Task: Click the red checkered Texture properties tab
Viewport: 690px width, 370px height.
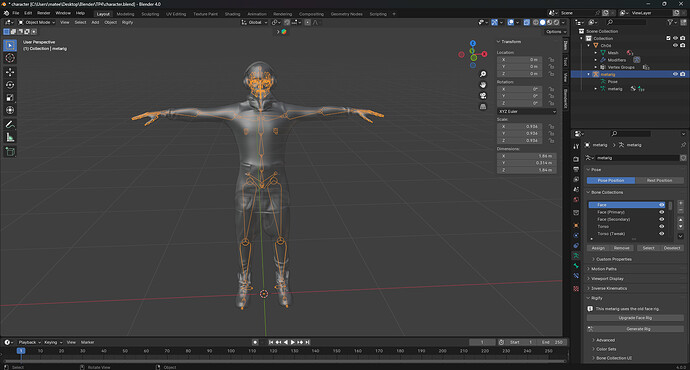Action: point(576,289)
